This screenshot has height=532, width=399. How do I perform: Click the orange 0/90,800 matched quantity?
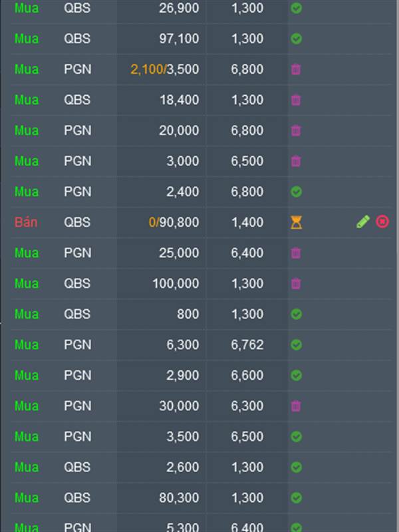click(174, 222)
